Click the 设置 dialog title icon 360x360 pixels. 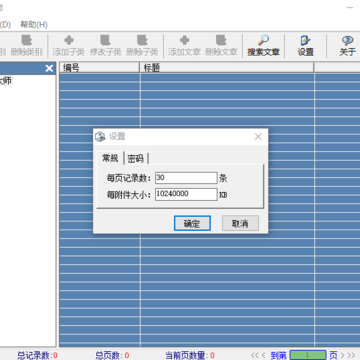pos(100,137)
